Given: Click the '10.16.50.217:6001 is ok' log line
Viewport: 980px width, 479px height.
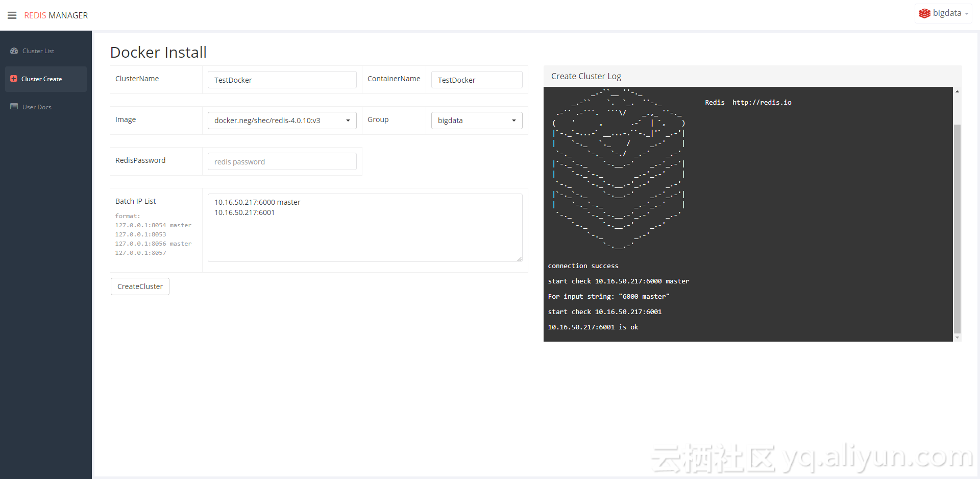Looking at the screenshot, I should (593, 327).
